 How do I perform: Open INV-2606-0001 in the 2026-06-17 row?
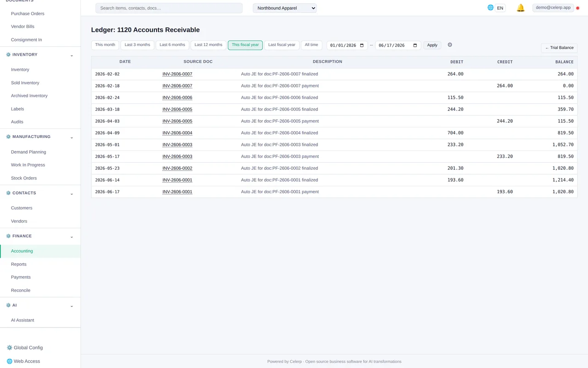(x=177, y=192)
